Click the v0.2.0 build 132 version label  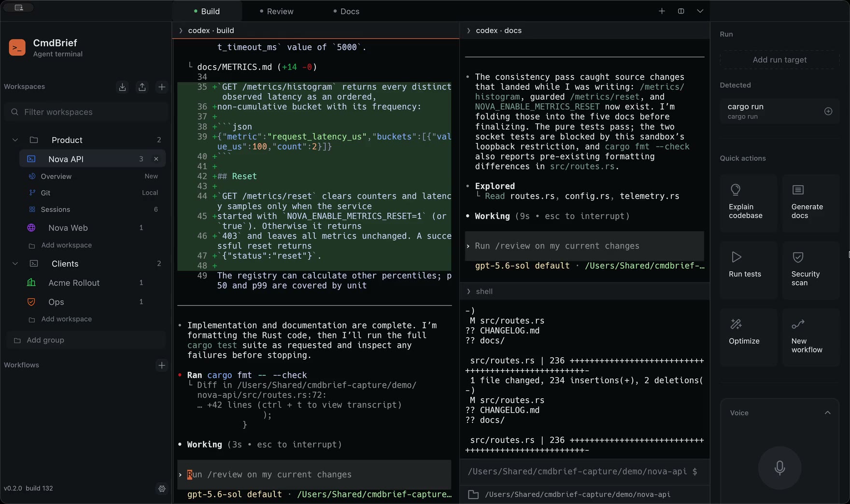(28, 489)
